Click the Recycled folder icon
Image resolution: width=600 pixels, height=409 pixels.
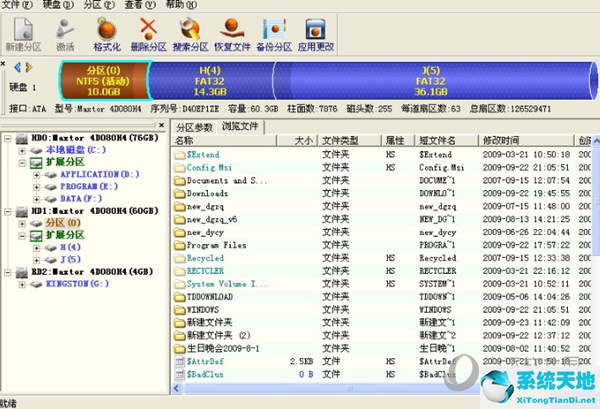click(179, 258)
